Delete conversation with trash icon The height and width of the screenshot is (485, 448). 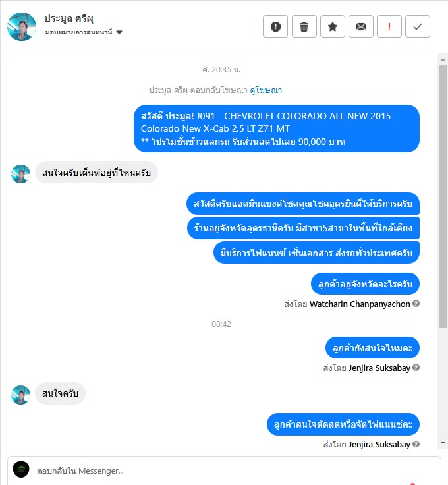(x=304, y=26)
